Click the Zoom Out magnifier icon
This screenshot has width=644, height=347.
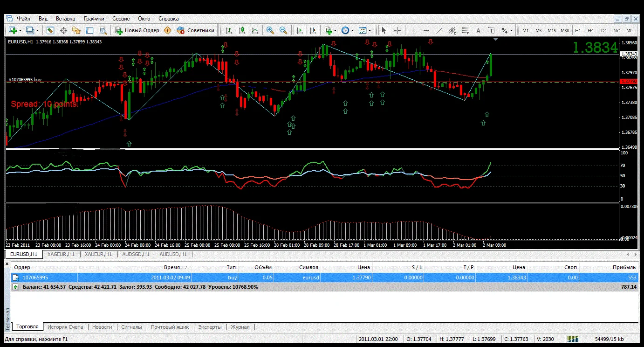click(283, 30)
